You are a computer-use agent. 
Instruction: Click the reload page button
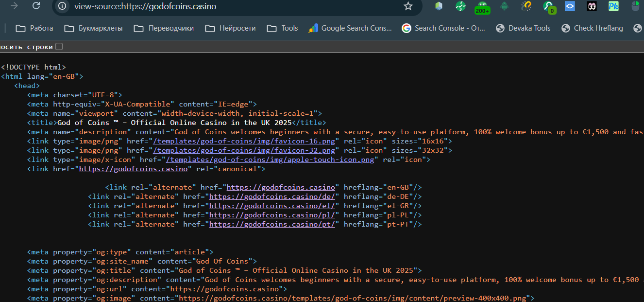pos(36,6)
